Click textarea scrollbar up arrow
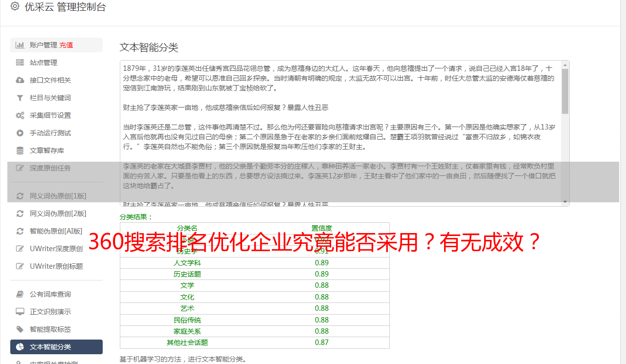The width and height of the screenshot is (626, 364). [565, 64]
